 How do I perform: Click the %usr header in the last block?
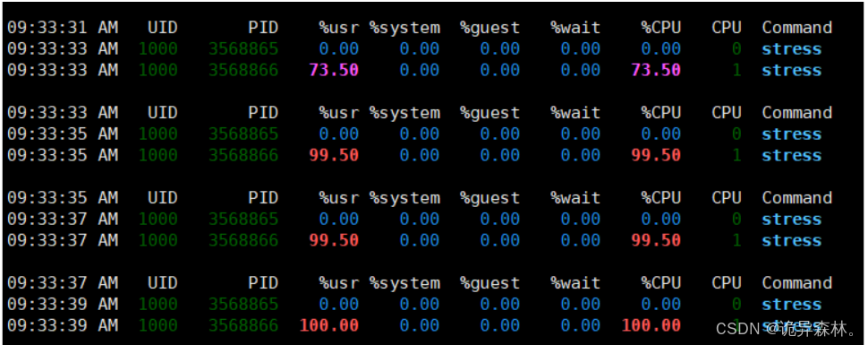[338, 283]
